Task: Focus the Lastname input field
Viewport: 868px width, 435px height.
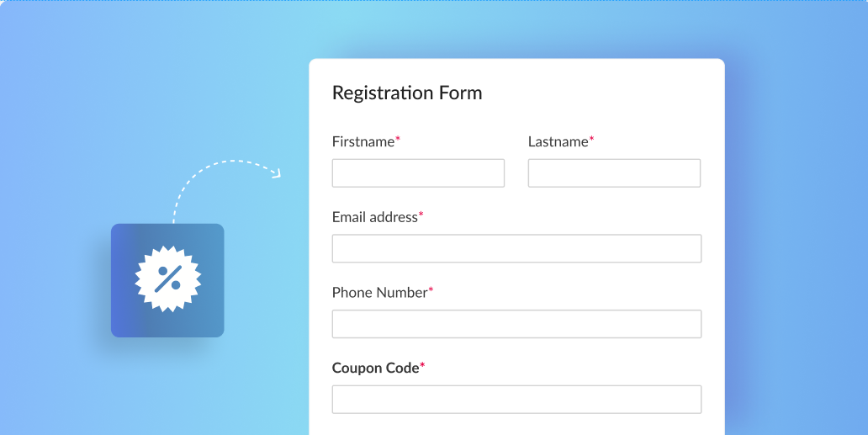Action: pos(614,173)
